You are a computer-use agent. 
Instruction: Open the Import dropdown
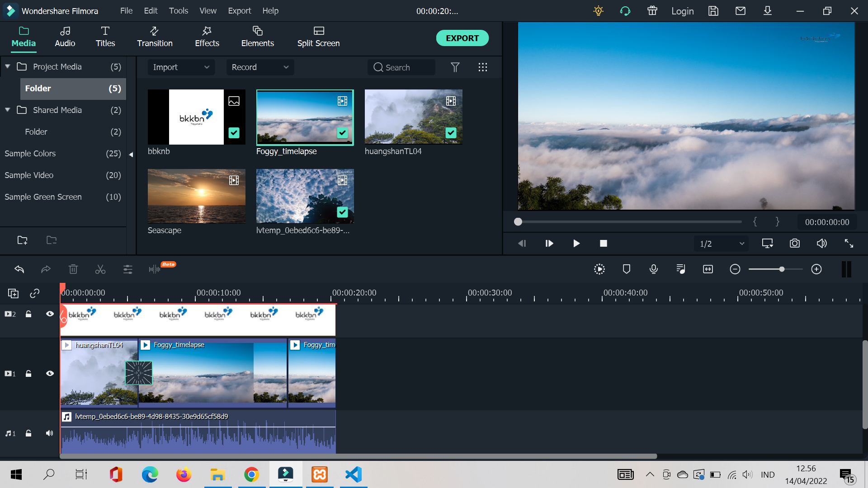[181, 67]
